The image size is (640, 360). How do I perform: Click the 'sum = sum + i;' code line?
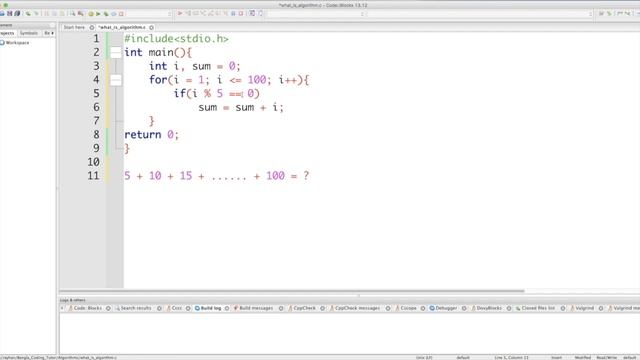(241, 107)
